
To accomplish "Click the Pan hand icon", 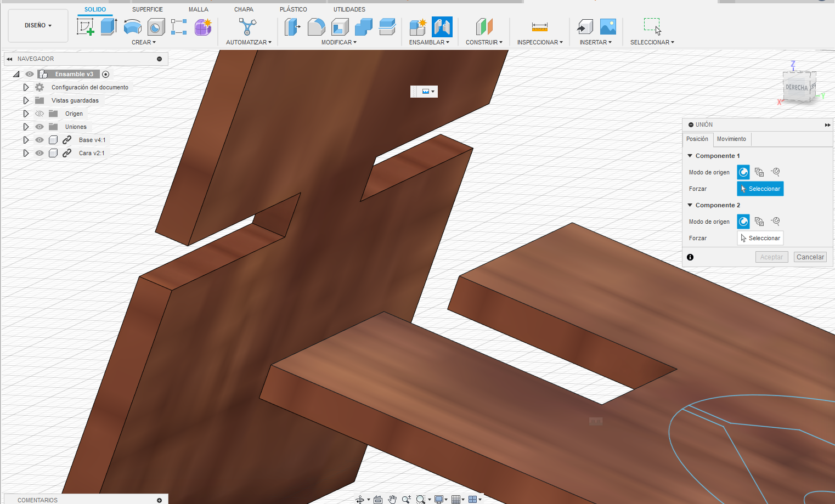I will (392, 499).
